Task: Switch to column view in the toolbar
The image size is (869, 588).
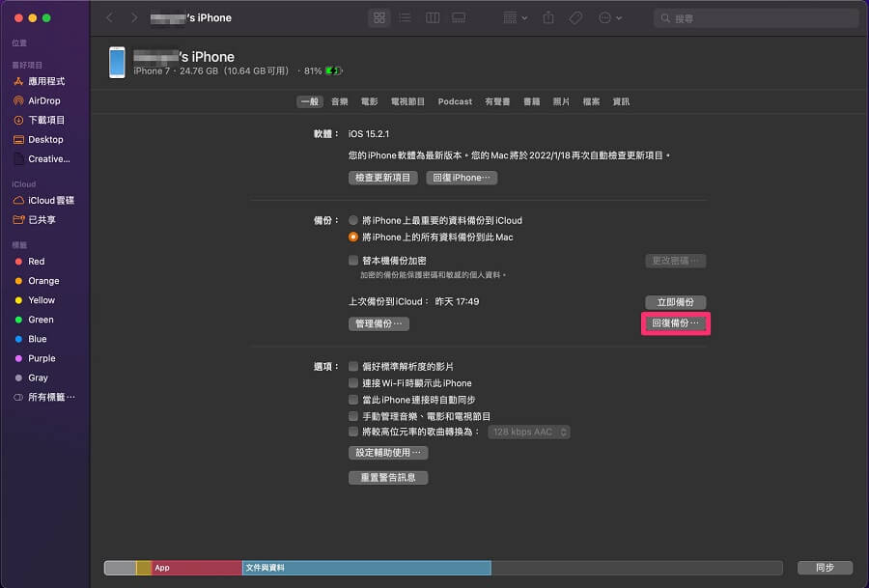Action: tap(432, 17)
